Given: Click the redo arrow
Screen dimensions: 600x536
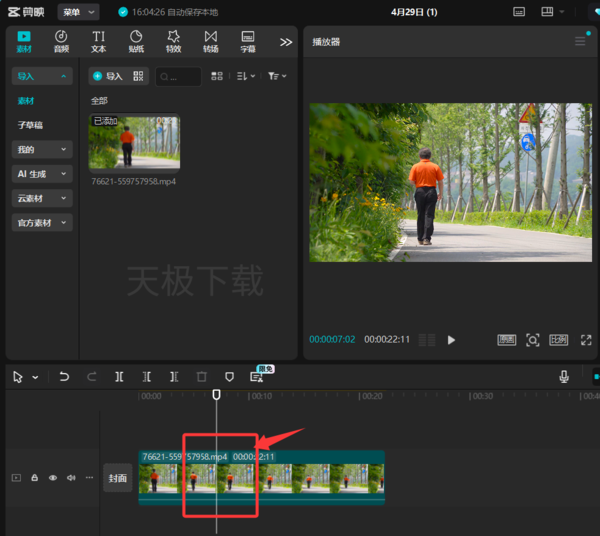Looking at the screenshot, I should [x=92, y=377].
